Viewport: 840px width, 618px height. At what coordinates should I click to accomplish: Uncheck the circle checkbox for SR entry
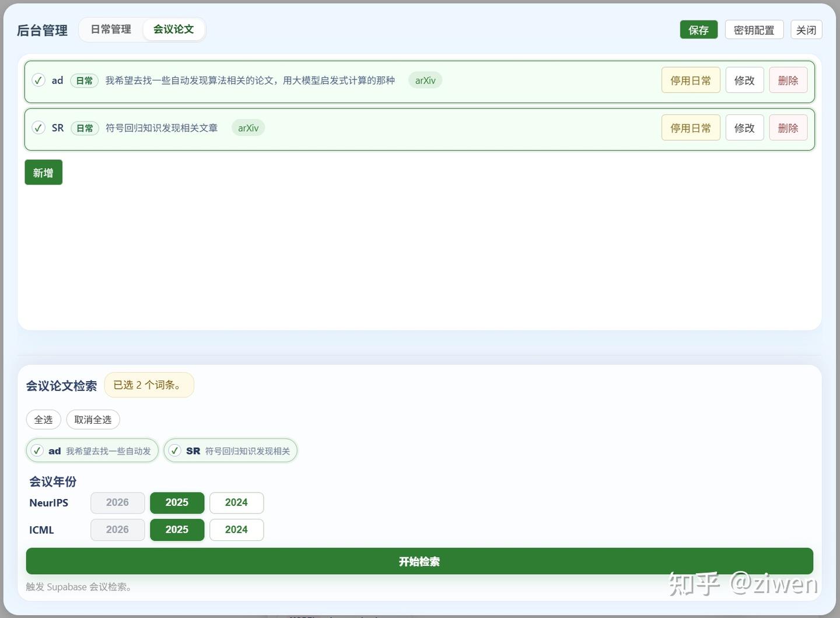[38, 127]
